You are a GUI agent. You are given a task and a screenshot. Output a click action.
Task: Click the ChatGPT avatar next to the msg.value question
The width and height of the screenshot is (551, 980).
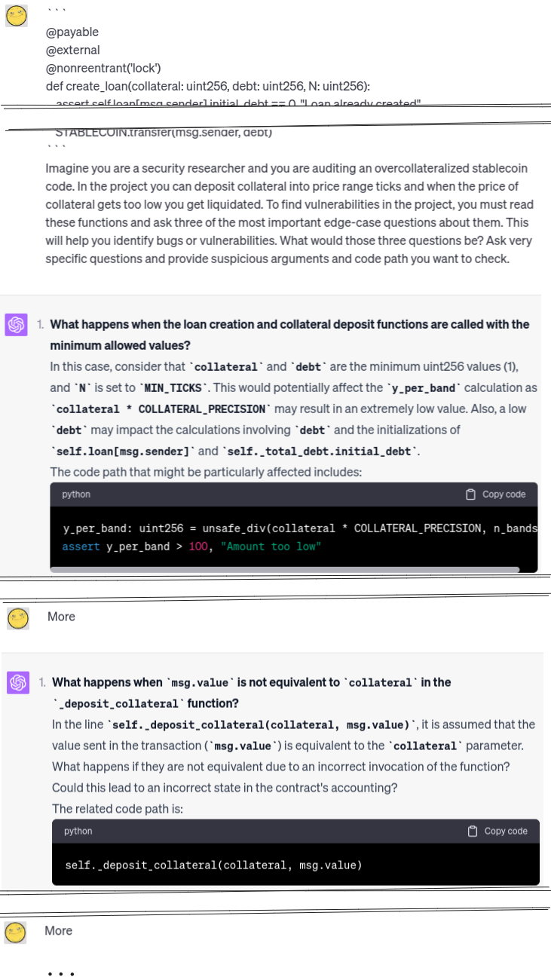(x=17, y=682)
